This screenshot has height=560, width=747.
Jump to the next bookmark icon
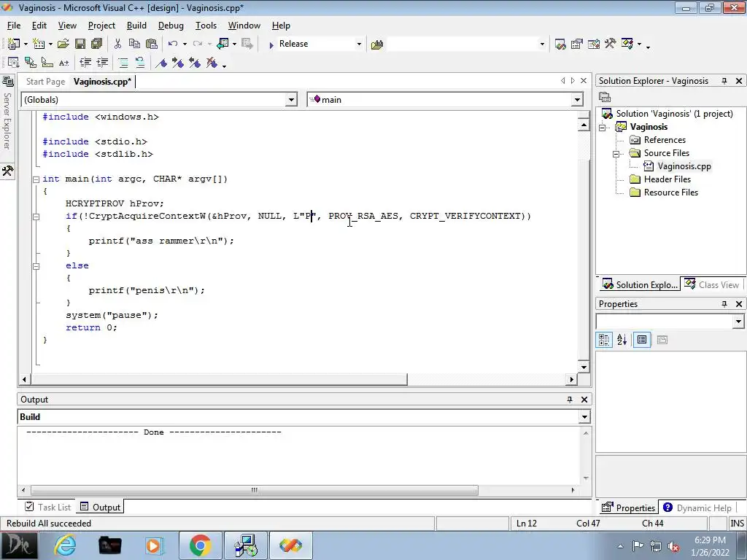pos(178,63)
